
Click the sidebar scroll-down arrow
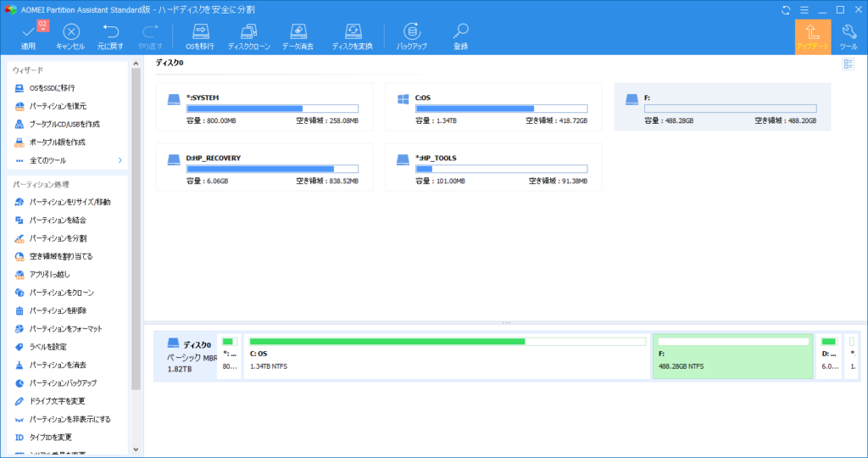coord(136,450)
